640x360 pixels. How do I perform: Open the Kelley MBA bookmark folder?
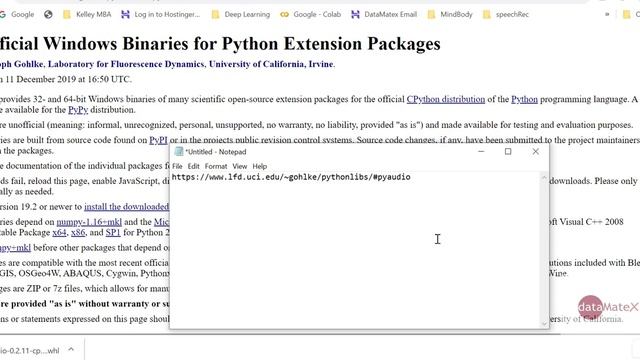tap(87, 14)
